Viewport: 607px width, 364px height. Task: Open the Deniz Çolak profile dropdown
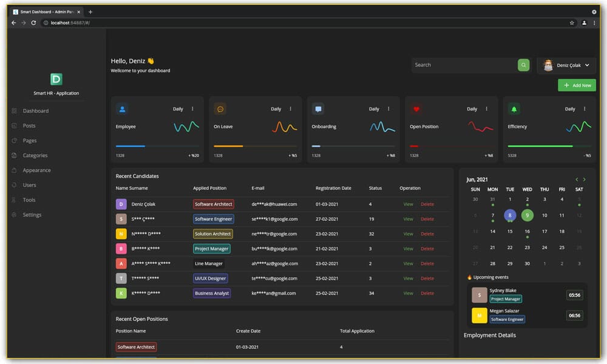click(567, 65)
